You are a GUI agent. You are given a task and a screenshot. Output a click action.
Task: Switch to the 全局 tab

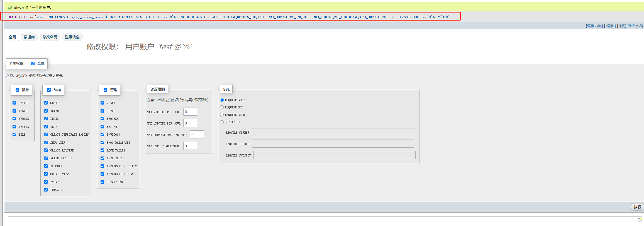12,37
